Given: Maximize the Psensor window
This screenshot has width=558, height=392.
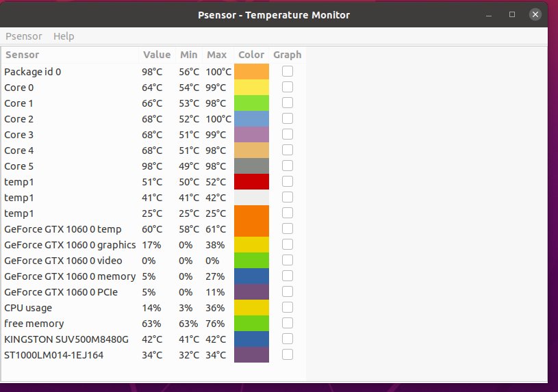Looking at the screenshot, I should click(512, 14).
